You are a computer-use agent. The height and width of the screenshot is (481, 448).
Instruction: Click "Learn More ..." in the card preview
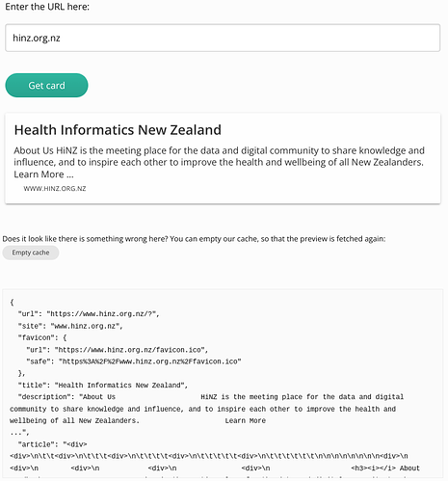(x=43, y=174)
